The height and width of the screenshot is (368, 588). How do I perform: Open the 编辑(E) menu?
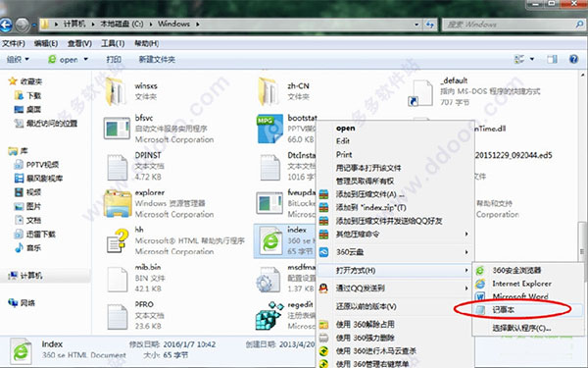click(46, 43)
